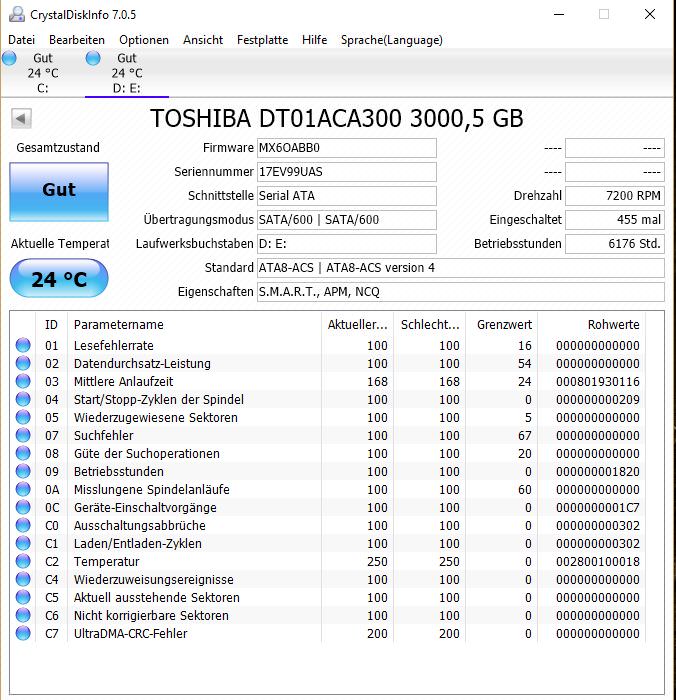
Task: Select the C: drive status tab
Action: pyautogui.click(x=43, y=73)
